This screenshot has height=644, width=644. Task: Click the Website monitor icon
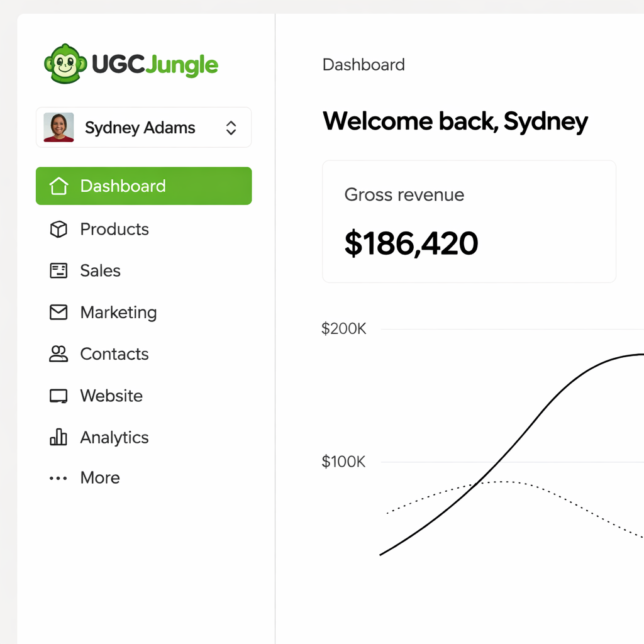click(x=58, y=396)
